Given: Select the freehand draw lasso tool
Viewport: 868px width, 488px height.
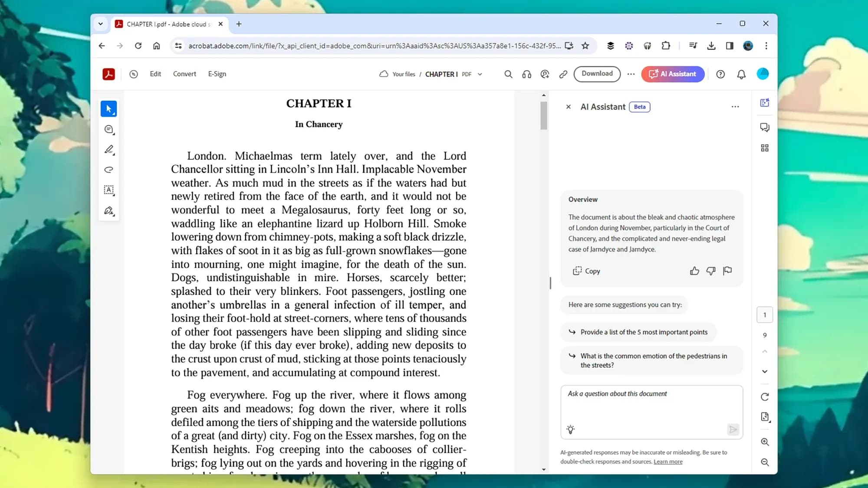Looking at the screenshot, I should 108,170.
